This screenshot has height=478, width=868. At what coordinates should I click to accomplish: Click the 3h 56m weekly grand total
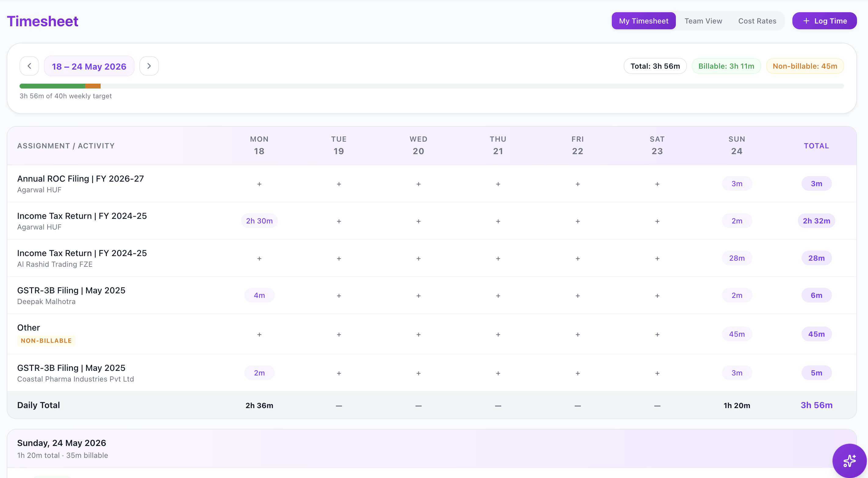point(816,405)
